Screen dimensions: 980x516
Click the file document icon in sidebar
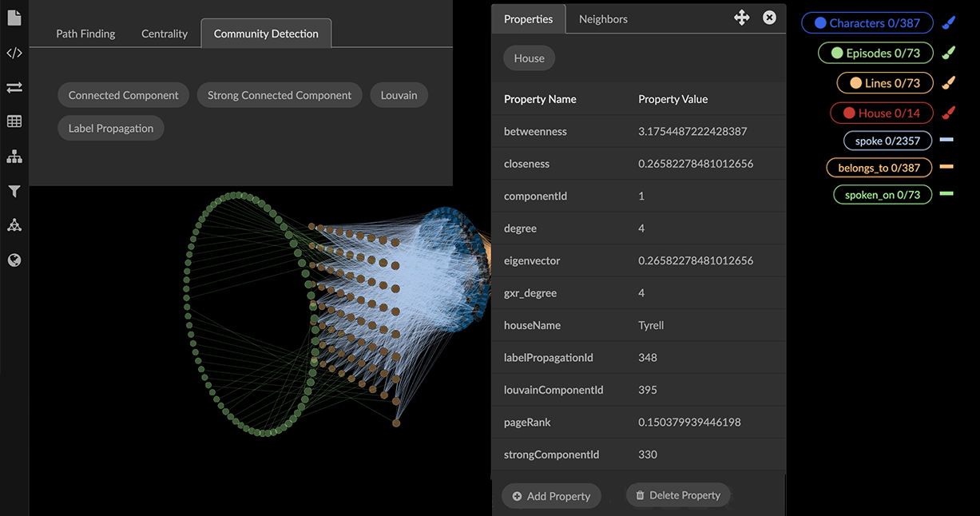(x=14, y=18)
